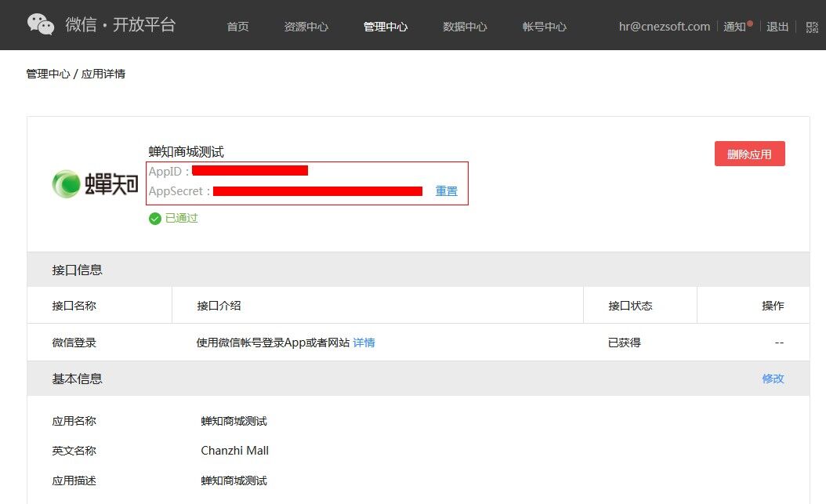The width and height of the screenshot is (826, 504).
Task: Click the WeChat logo icon in header
Action: point(41,25)
